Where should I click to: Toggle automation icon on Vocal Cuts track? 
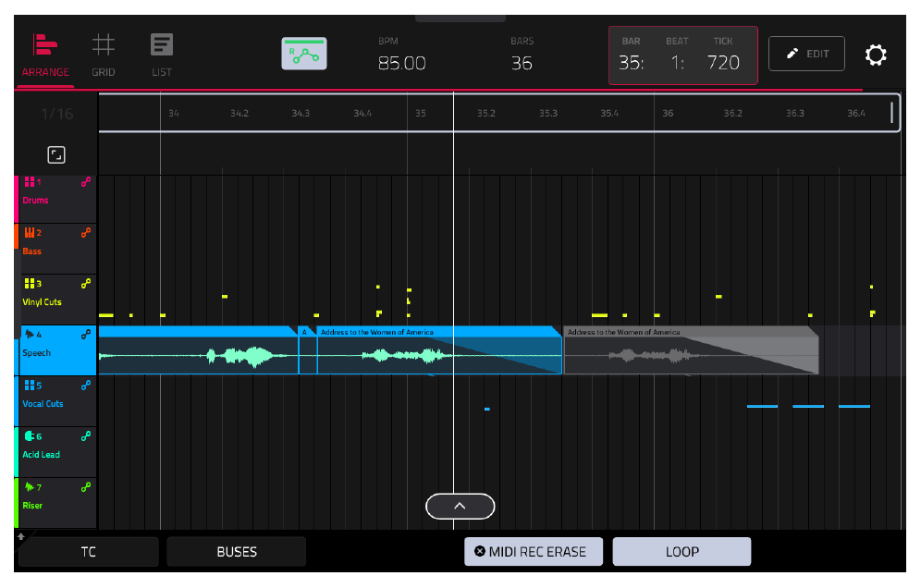[x=86, y=386]
